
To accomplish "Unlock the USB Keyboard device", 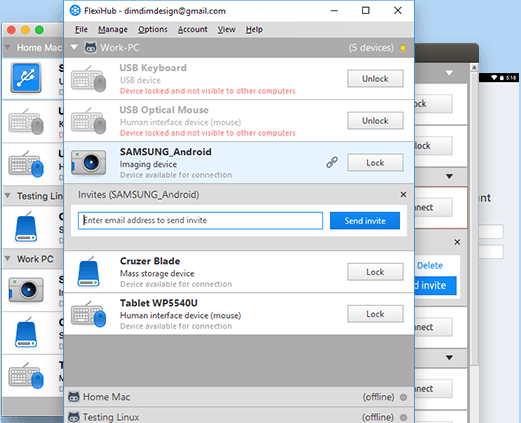I will click(x=375, y=79).
